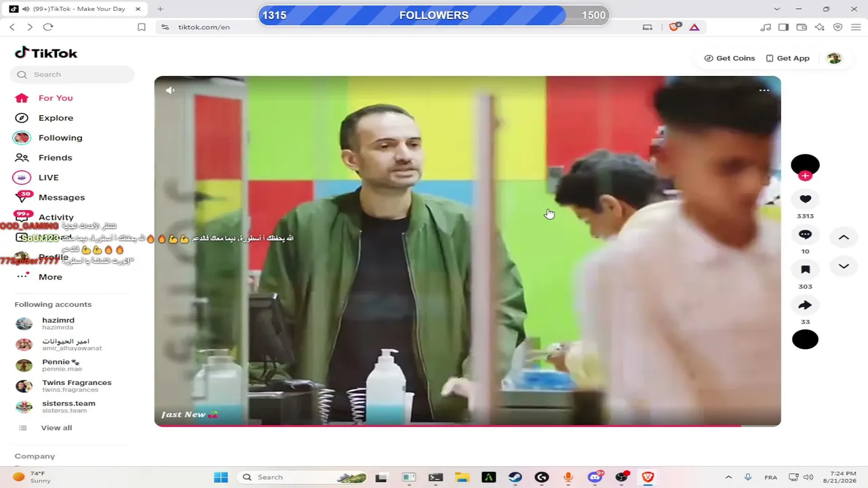Viewport: 868px width, 488px height.
Task: Expand the Company footer section
Action: [35, 456]
